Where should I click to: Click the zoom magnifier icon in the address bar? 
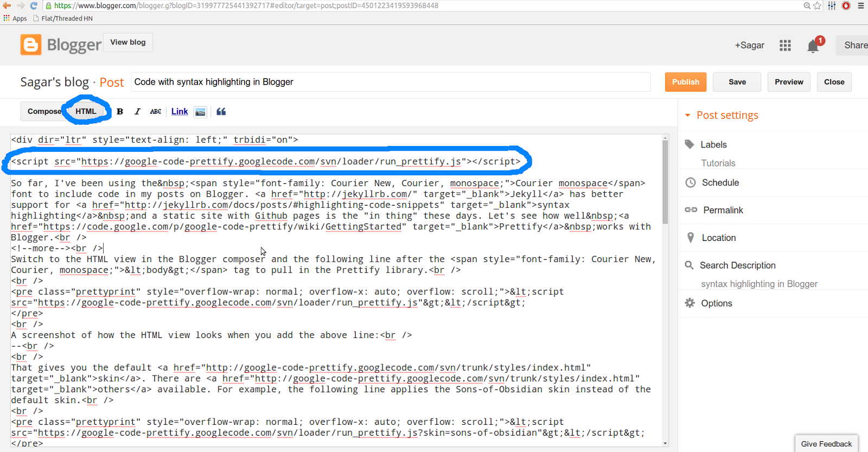tap(807, 5)
